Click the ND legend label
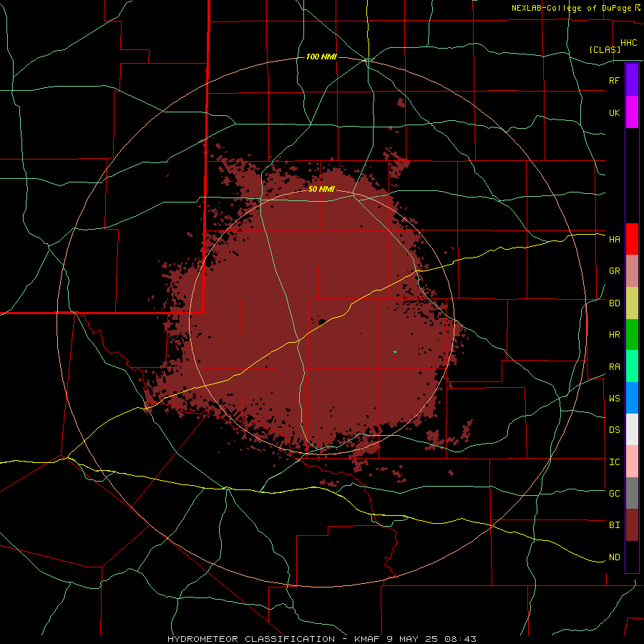Screen dimensions: 644x644 [614, 557]
